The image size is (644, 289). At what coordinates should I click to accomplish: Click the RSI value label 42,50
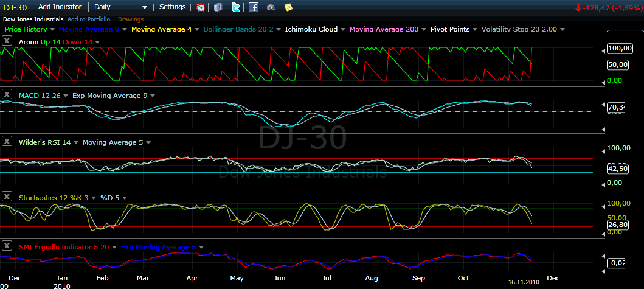point(618,168)
